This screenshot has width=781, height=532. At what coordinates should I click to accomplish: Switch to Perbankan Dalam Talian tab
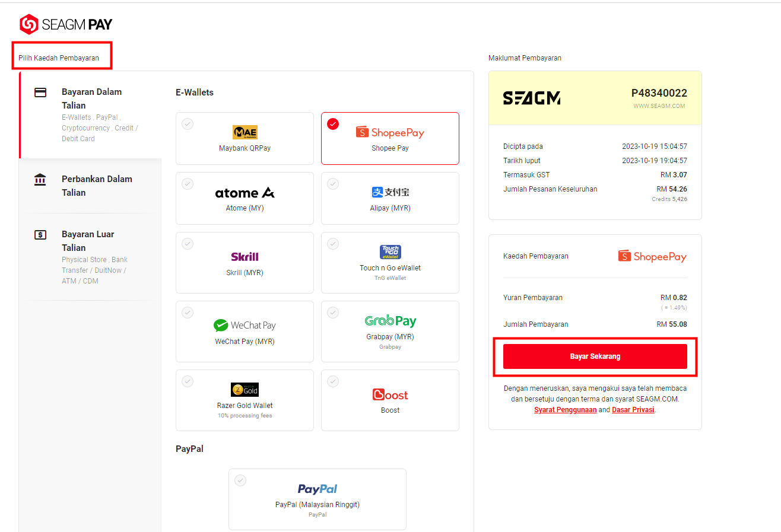click(90, 186)
